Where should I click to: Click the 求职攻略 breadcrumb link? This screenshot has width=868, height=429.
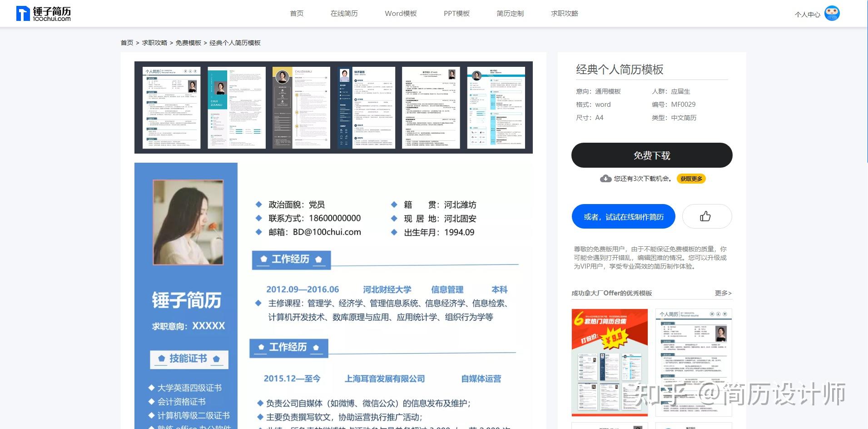[x=154, y=43]
